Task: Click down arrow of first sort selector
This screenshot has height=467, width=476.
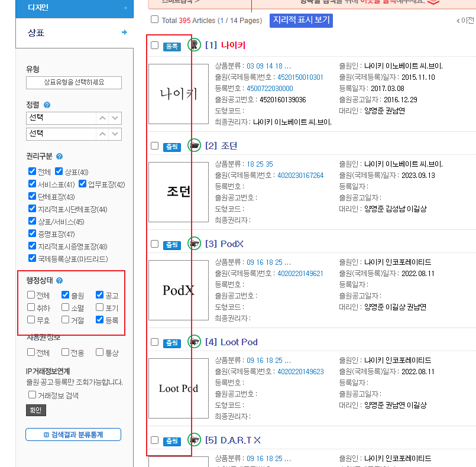Action: [115, 118]
